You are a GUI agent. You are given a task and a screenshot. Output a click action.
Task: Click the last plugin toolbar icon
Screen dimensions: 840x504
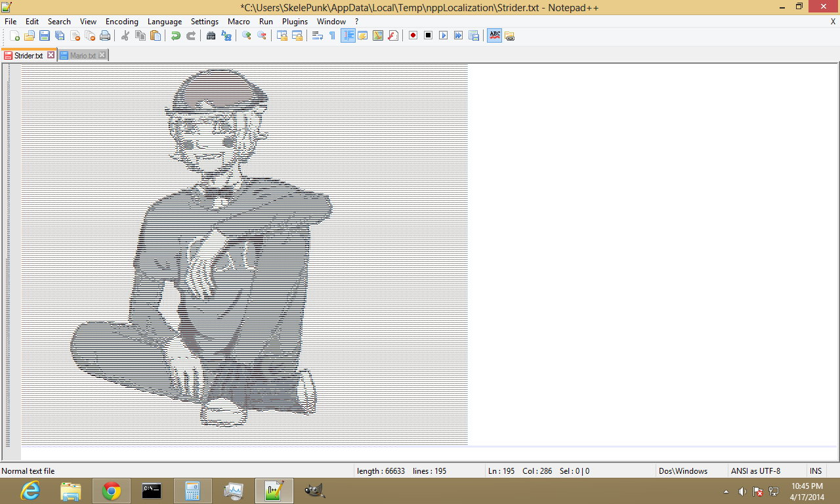pyautogui.click(x=510, y=35)
